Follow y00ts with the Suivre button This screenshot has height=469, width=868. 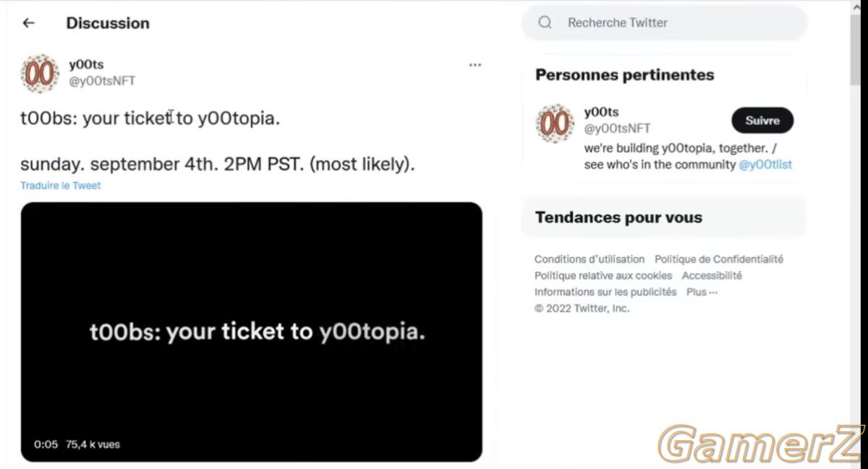coord(762,121)
